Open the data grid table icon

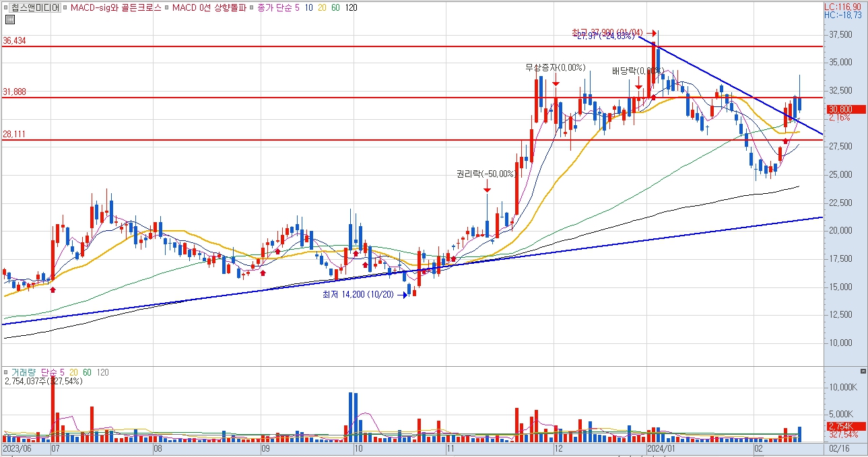click(9, 20)
